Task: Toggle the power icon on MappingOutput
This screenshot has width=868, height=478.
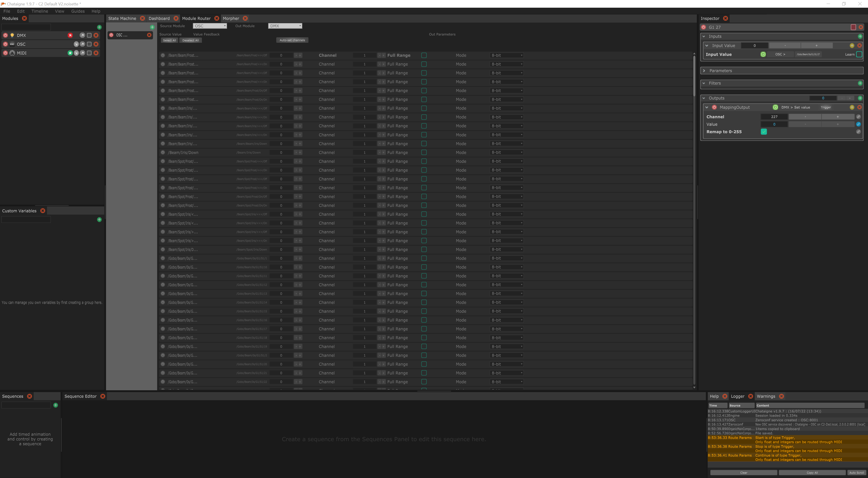Action: click(715, 107)
